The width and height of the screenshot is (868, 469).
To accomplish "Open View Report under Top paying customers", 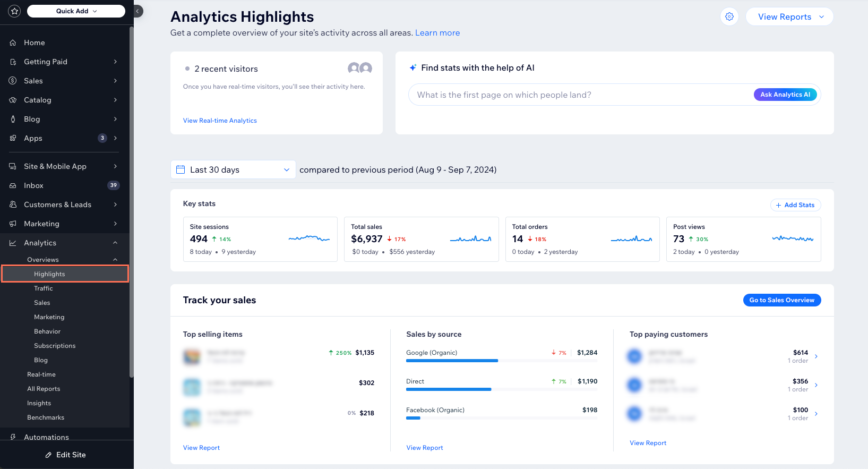I will [648, 443].
